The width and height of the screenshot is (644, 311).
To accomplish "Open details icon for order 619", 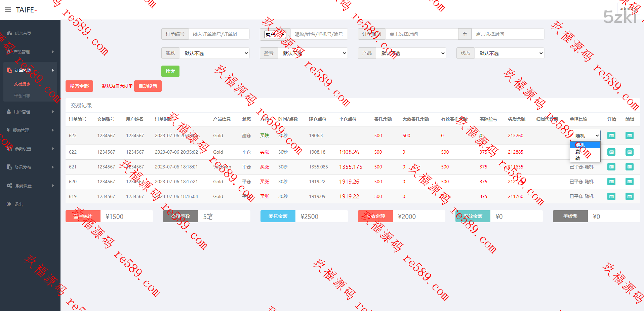I will pyautogui.click(x=611, y=196).
